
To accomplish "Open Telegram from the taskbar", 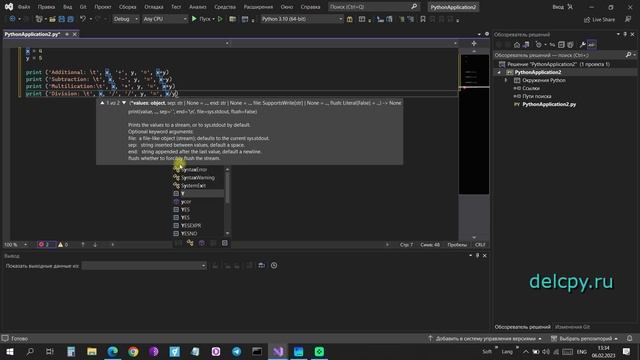I will click(x=236, y=351).
